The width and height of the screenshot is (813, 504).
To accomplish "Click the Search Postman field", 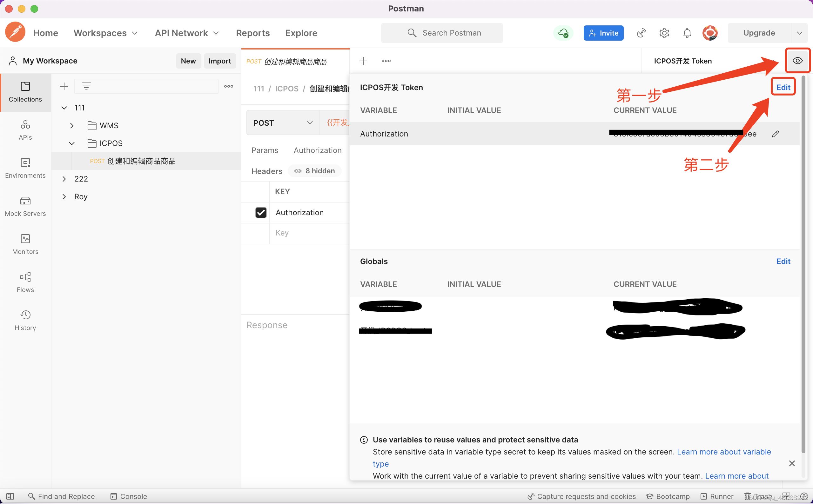I will (442, 33).
